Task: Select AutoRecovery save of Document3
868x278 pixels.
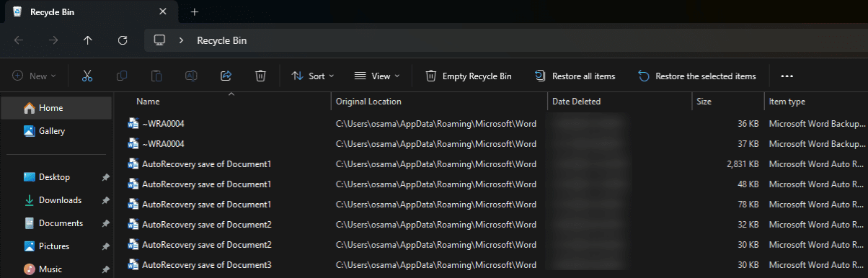Action: click(207, 265)
